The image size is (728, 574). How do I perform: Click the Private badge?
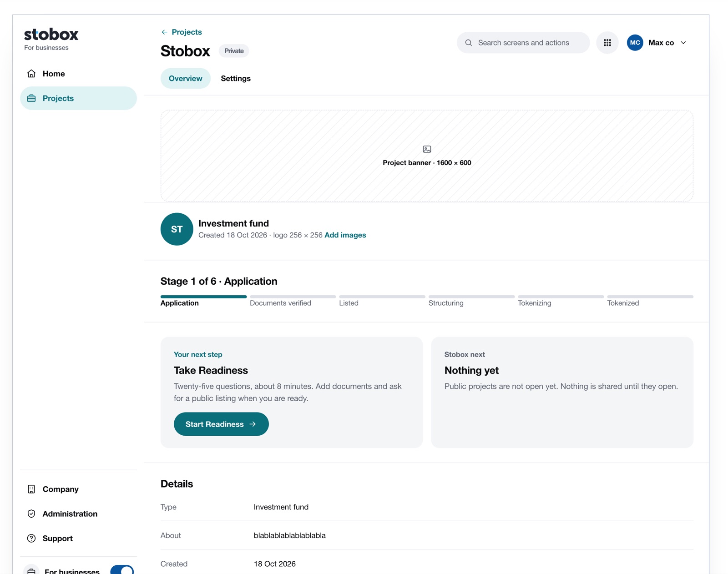pos(234,51)
